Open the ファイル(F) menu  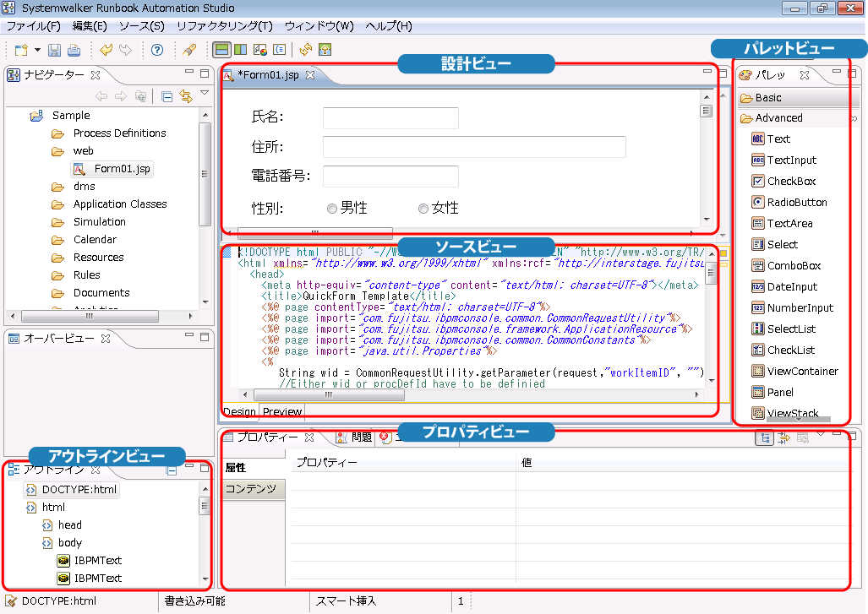(33, 26)
